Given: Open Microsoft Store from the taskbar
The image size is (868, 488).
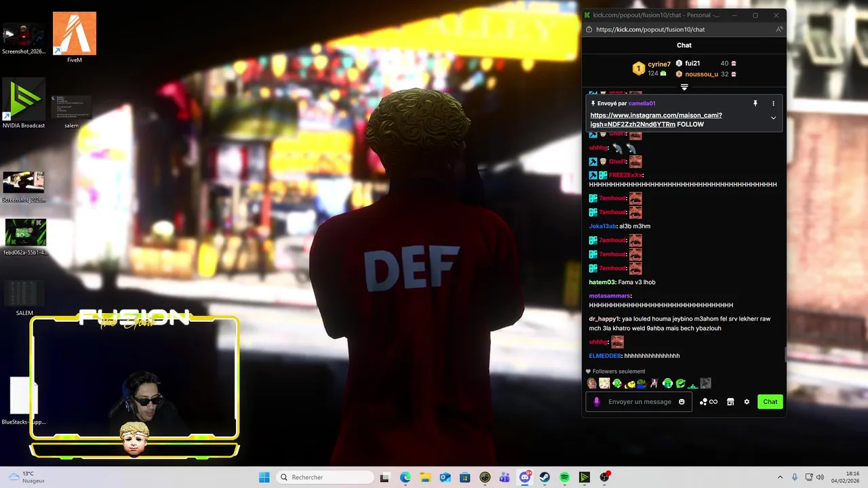Looking at the screenshot, I should pos(465,477).
